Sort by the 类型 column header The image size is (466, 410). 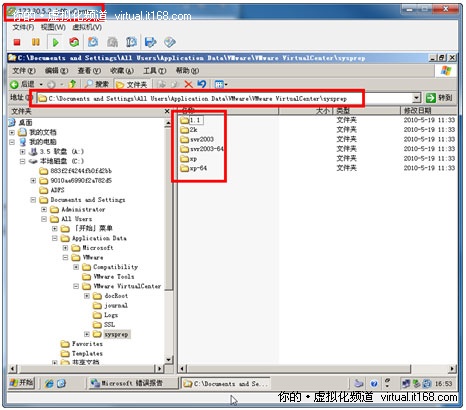click(366, 111)
